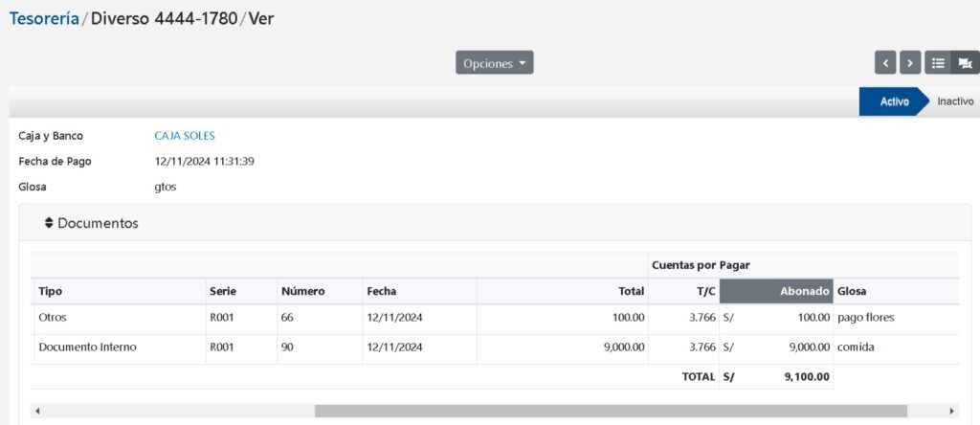The height and width of the screenshot is (425, 980).
Task: Click the Documentos collapse arrows icon
Action: (x=49, y=223)
